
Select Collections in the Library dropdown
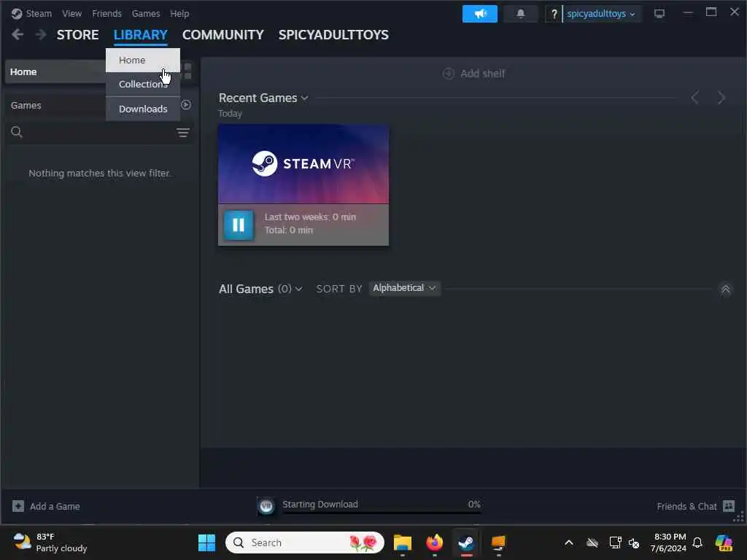143,85
